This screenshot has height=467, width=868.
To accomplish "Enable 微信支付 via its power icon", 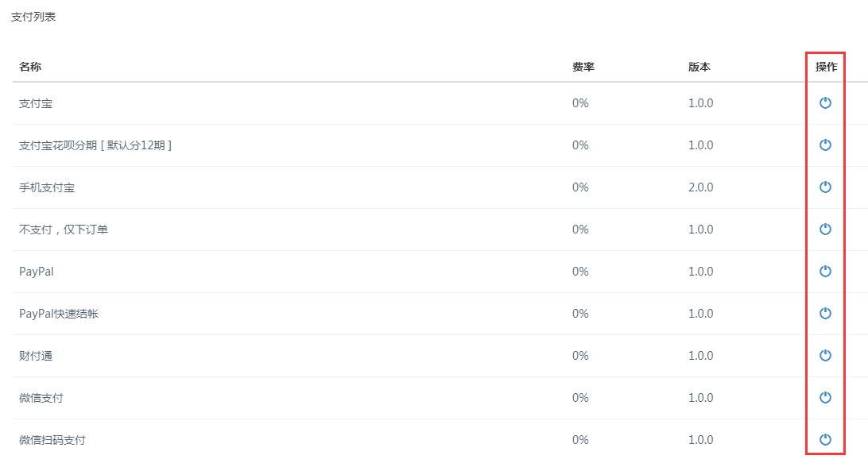I will click(x=825, y=397).
